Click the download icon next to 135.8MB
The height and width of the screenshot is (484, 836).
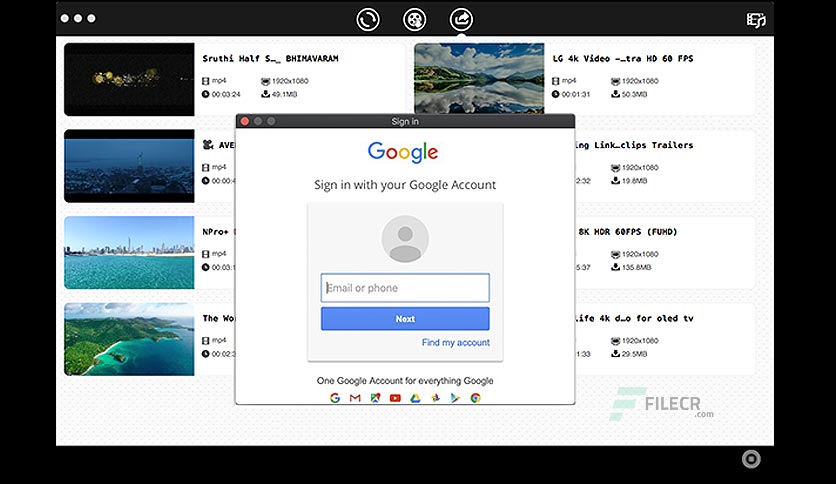[x=615, y=267]
